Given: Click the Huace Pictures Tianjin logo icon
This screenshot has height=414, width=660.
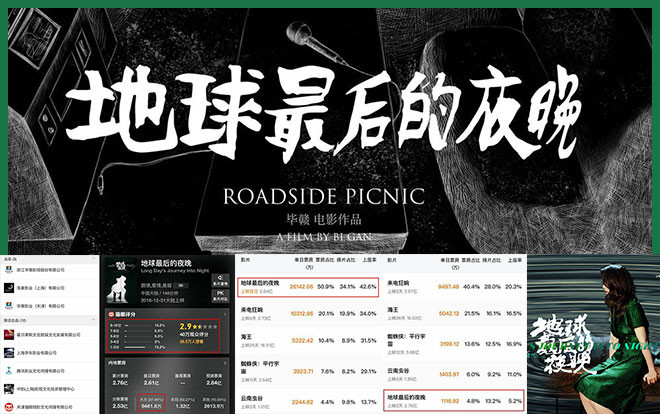Looking at the screenshot, I should click(x=8, y=305).
